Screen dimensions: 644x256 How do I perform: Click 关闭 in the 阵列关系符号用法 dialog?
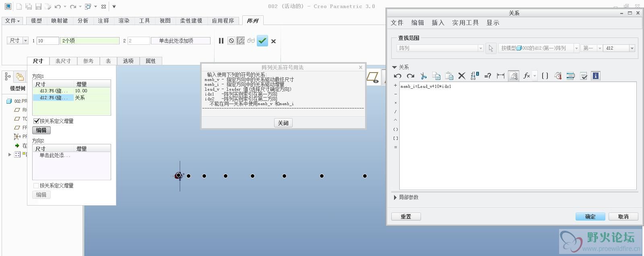pyautogui.click(x=283, y=123)
